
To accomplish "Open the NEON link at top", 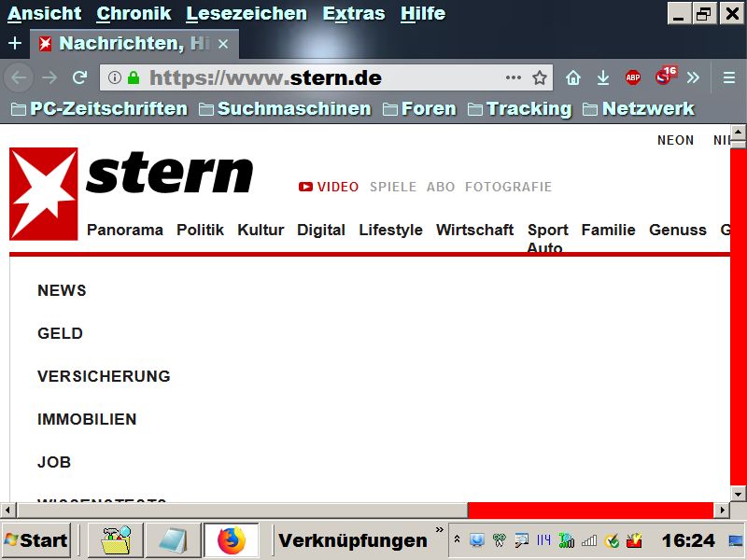I will tap(675, 140).
